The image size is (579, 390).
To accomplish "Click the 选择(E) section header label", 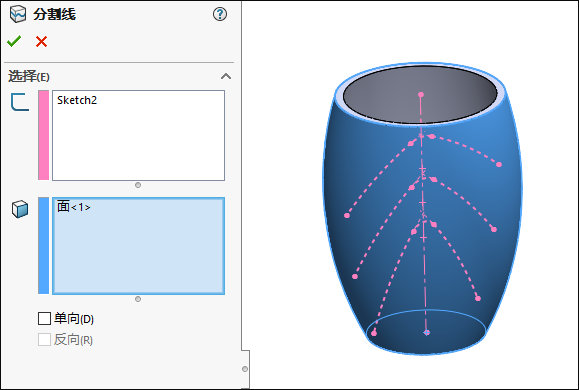I will coord(29,76).
